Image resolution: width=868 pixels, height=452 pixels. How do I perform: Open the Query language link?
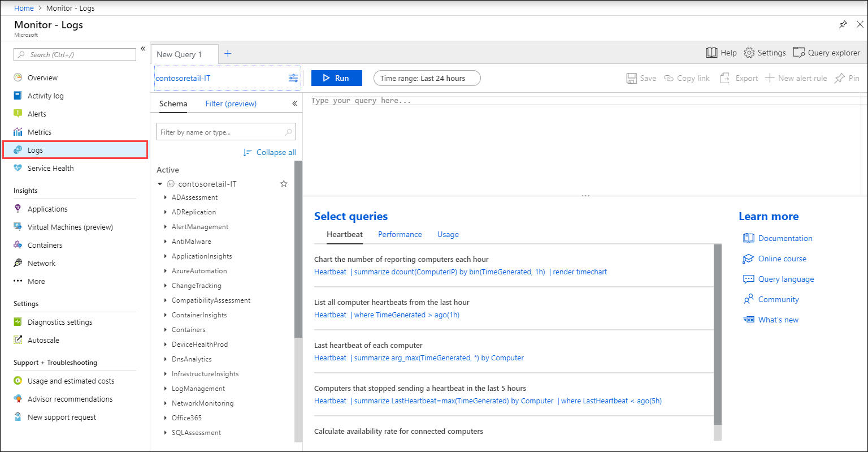(785, 279)
